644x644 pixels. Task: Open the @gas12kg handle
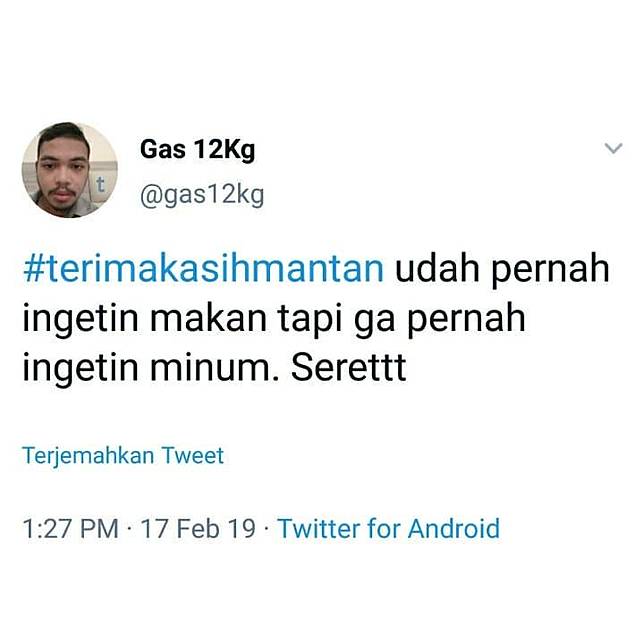pos(202,196)
